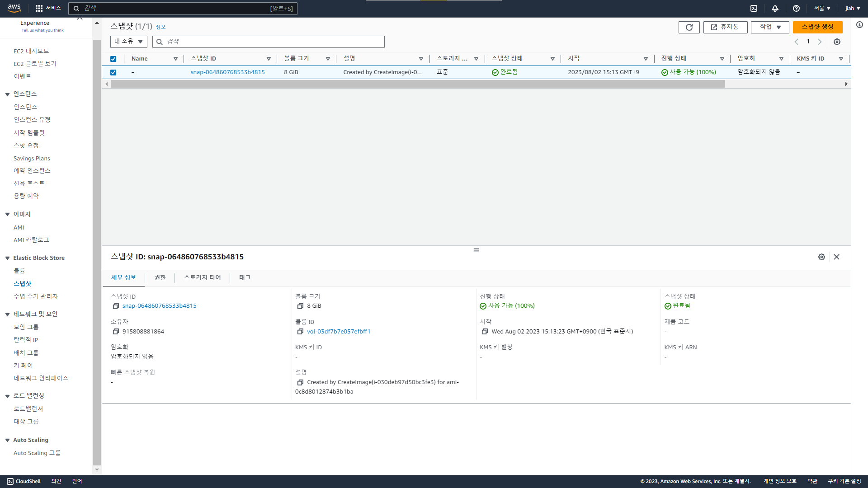This screenshot has height=488, width=868.
Task: Click the sidebar vertical scrollbar
Action: pyautogui.click(x=97, y=252)
